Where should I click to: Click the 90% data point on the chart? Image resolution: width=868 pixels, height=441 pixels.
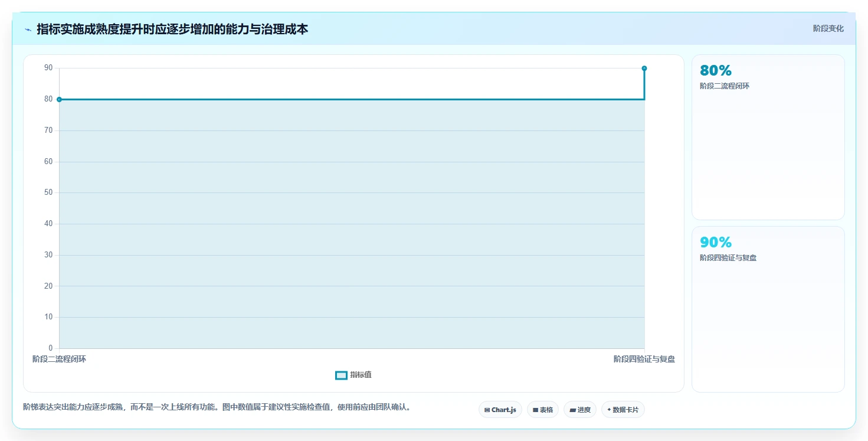click(x=644, y=68)
